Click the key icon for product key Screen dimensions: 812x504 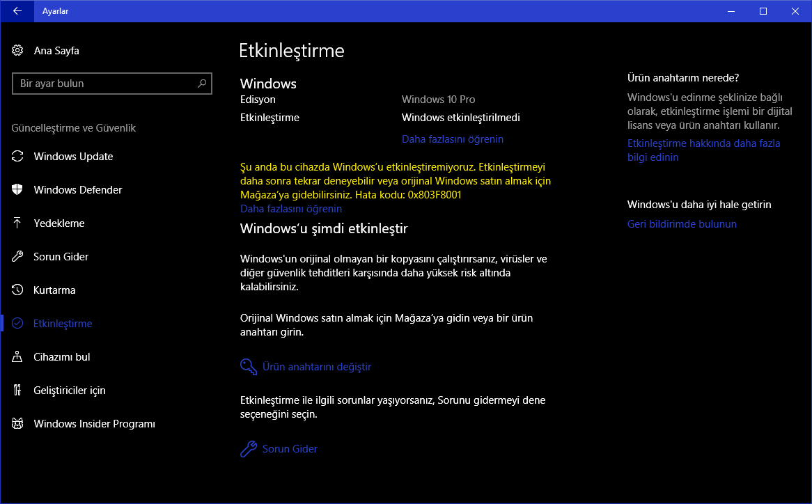tap(249, 366)
